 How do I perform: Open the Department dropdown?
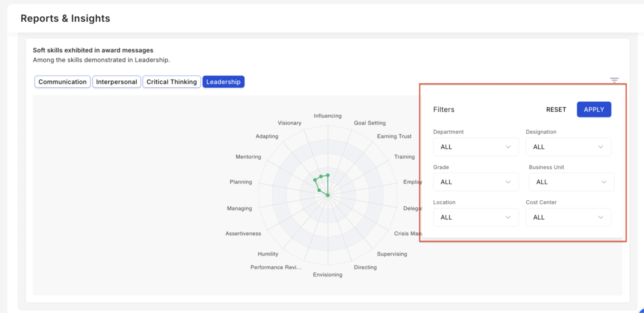476,147
